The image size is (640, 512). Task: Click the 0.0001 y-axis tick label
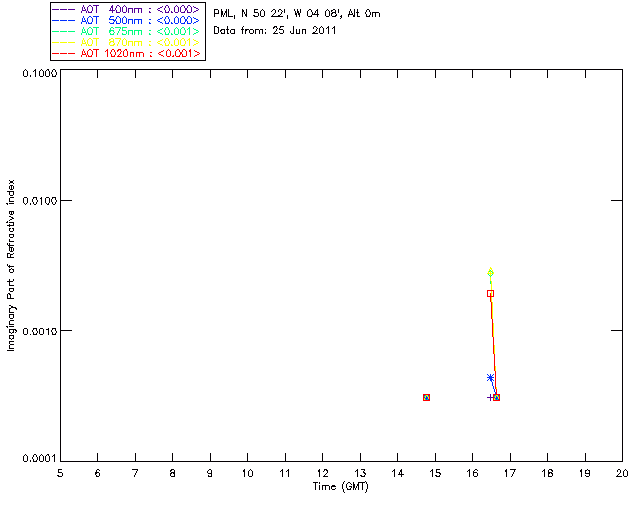tap(39, 459)
